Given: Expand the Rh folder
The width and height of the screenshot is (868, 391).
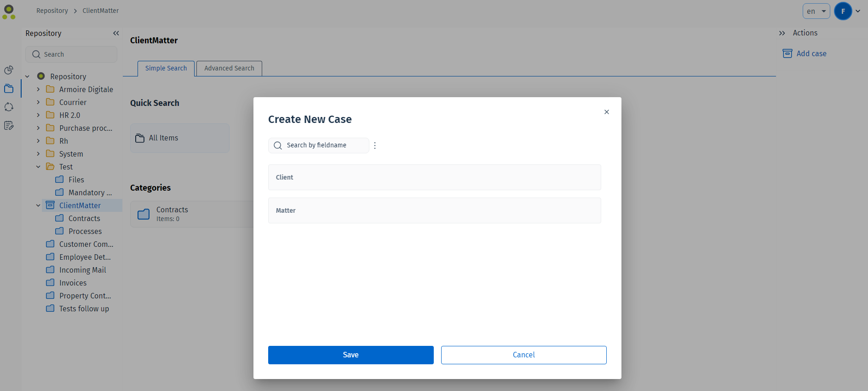Looking at the screenshot, I should [38, 141].
